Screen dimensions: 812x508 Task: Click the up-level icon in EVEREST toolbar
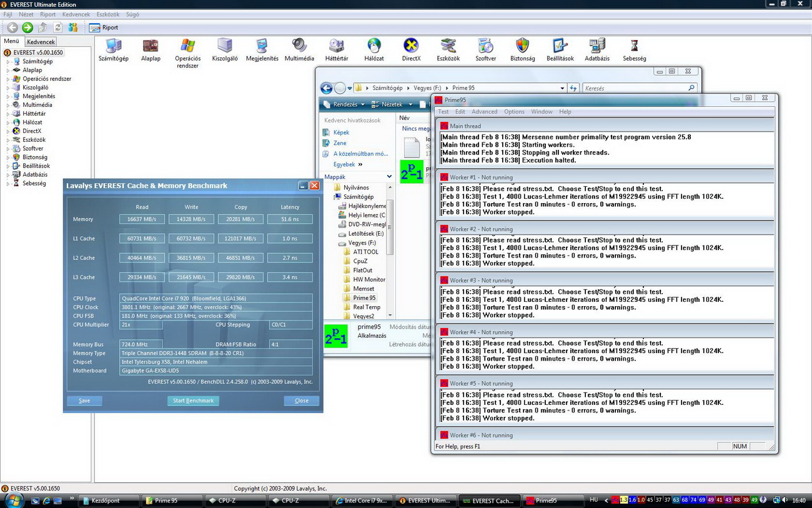pos(42,27)
